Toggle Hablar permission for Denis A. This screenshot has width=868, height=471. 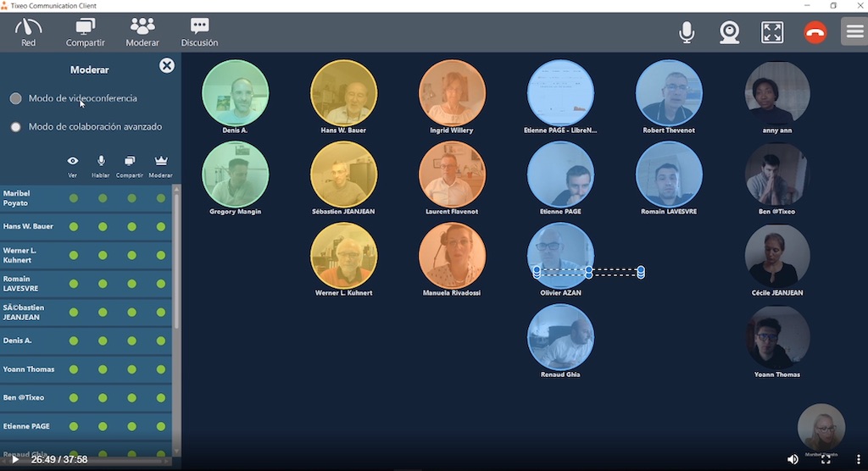click(103, 341)
